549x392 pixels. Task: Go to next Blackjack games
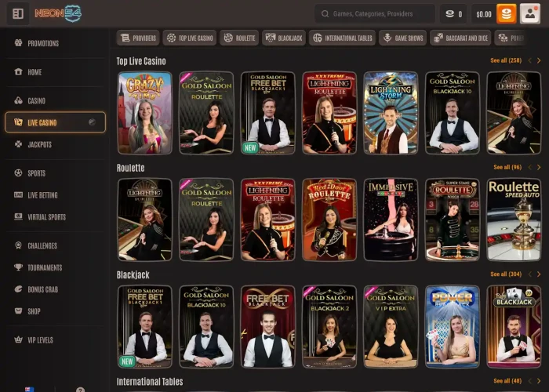[539, 274]
